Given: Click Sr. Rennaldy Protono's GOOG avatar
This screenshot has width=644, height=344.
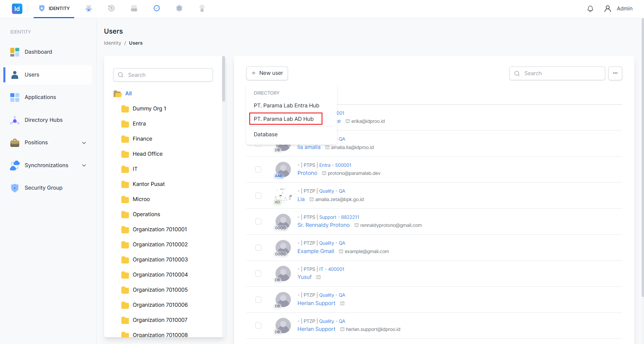Looking at the screenshot, I should pyautogui.click(x=283, y=222).
